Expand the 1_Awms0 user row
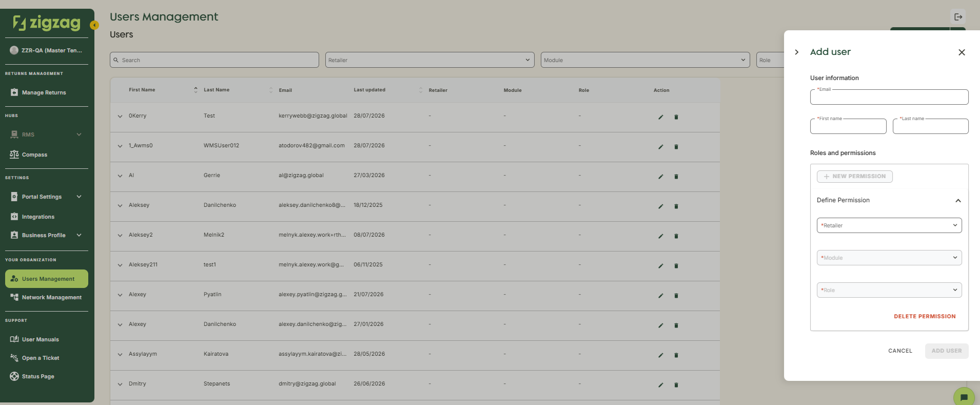 click(x=120, y=146)
